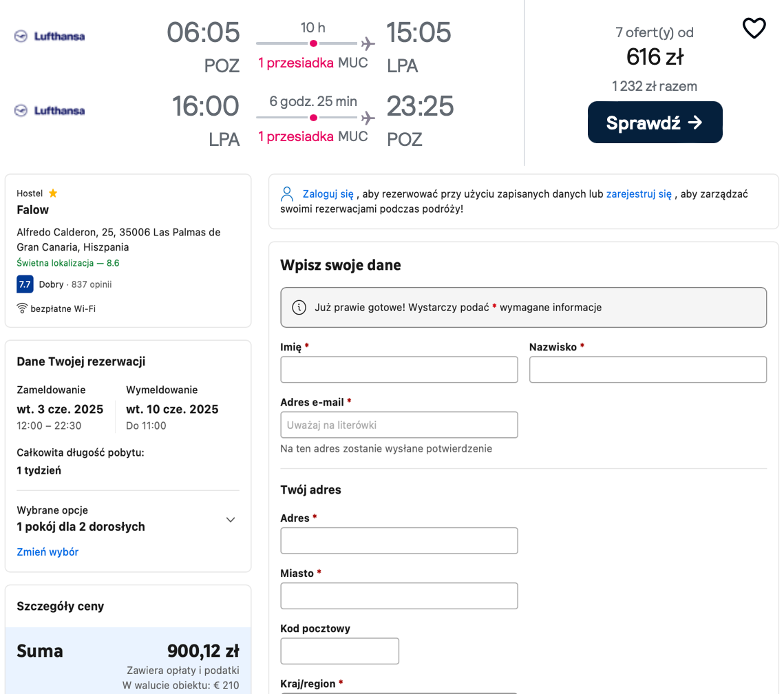Focus the Nazwisko input field
The height and width of the screenshot is (694, 784).
pyautogui.click(x=648, y=370)
